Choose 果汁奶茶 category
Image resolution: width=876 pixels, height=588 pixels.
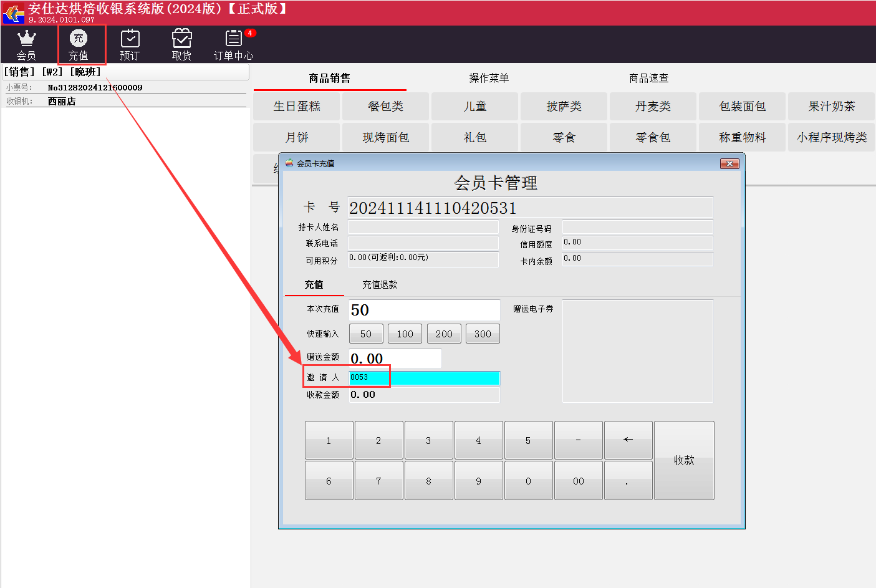[x=832, y=106]
